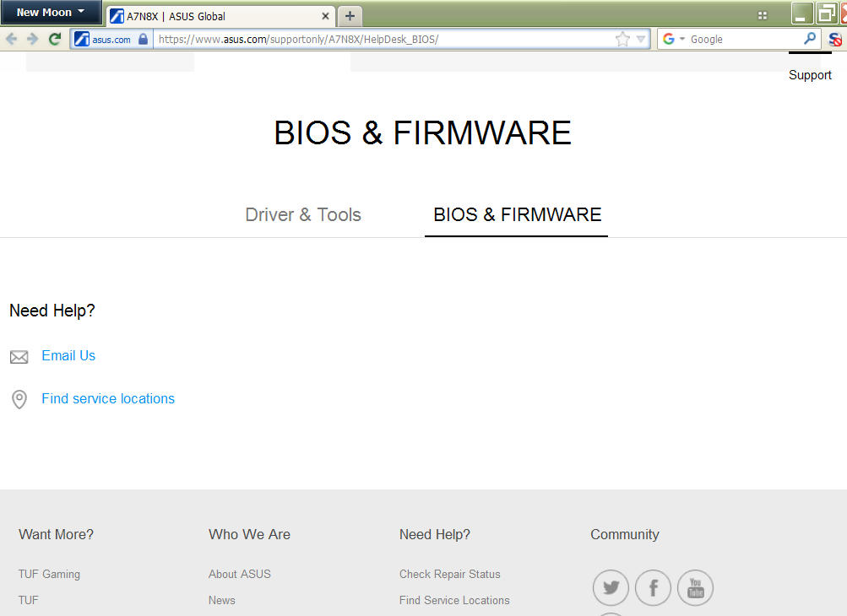The width and height of the screenshot is (847, 616).
Task: Open the tab groups grid icon
Action: pyautogui.click(x=763, y=15)
